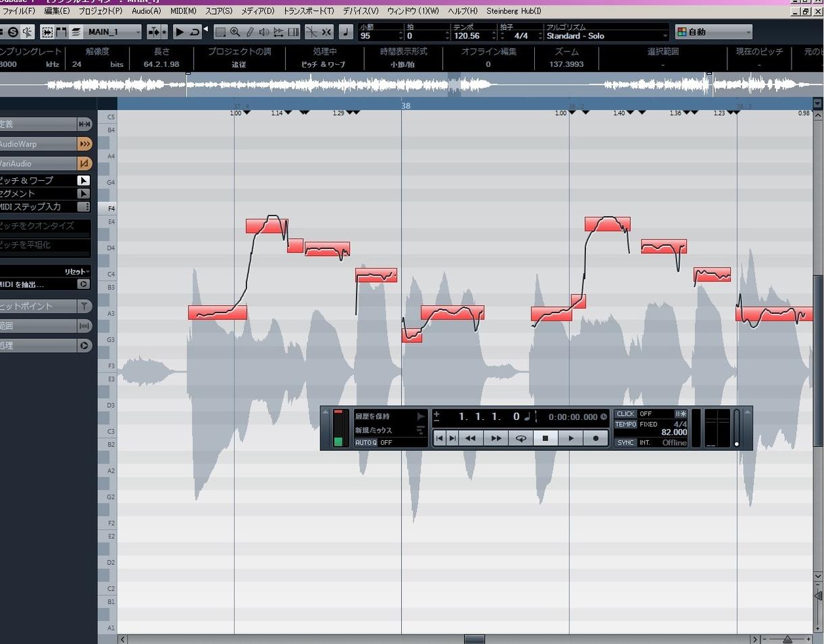Select the Draw pencil tool

(250, 32)
